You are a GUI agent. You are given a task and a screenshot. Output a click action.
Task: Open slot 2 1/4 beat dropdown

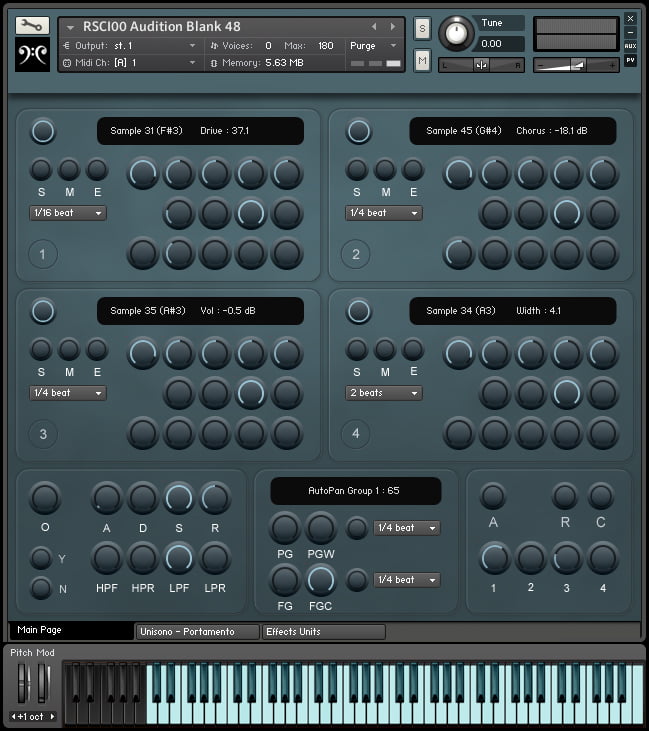[384, 213]
